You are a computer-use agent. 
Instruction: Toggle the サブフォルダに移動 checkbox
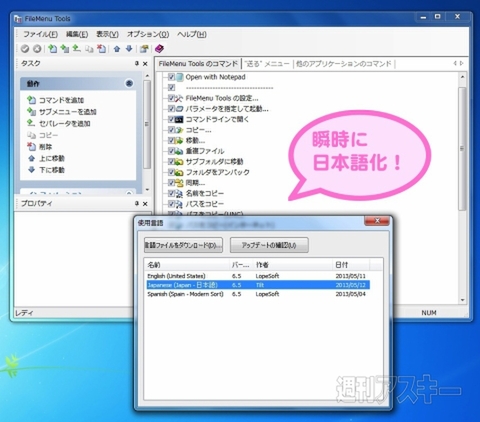[171, 162]
